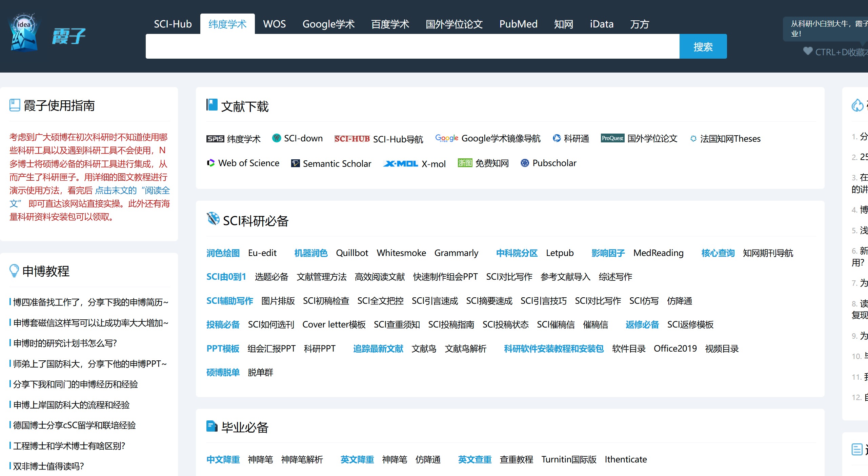Switch to the 百度学术 tab
This screenshot has height=476, width=868.
click(x=390, y=24)
